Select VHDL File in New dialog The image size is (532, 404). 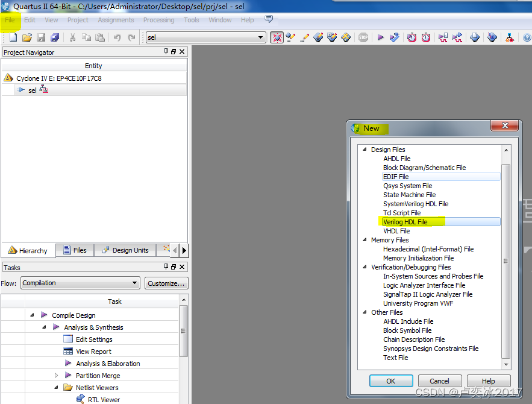point(396,231)
